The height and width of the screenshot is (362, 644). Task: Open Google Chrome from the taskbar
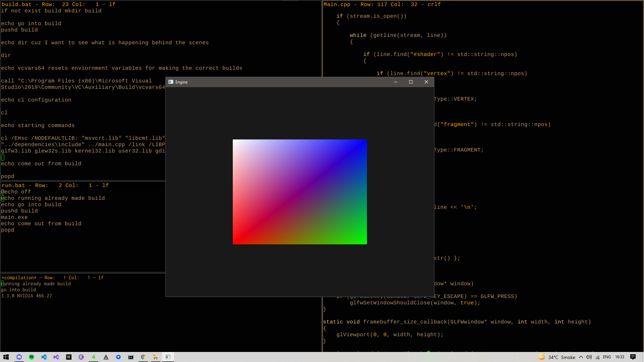coord(143,357)
